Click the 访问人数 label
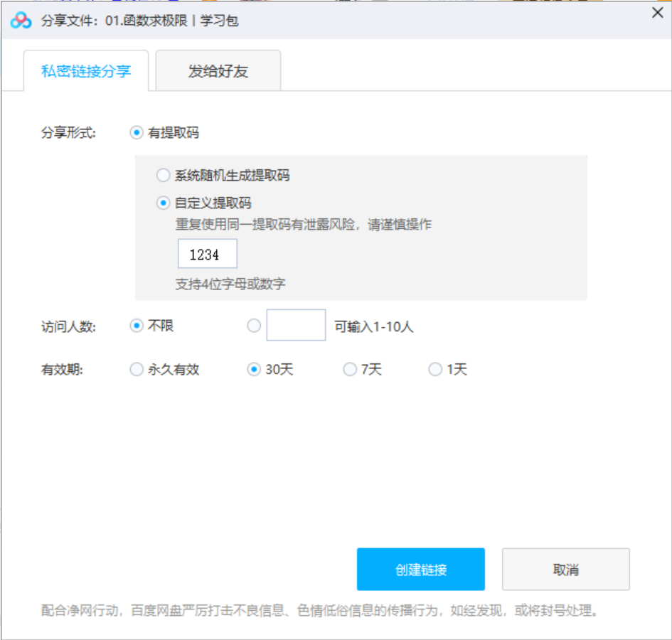The width and height of the screenshot is (672, 640). [68, 326]
